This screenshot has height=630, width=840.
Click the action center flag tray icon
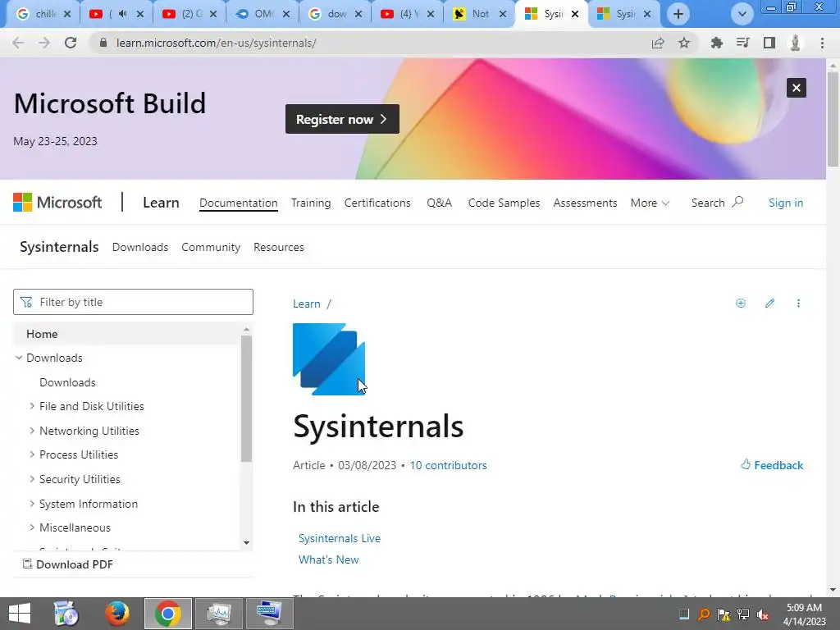point(724,614)
